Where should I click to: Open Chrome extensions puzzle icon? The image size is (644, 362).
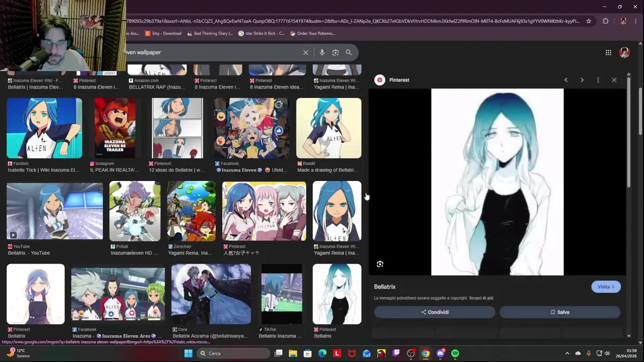point(606,21)
